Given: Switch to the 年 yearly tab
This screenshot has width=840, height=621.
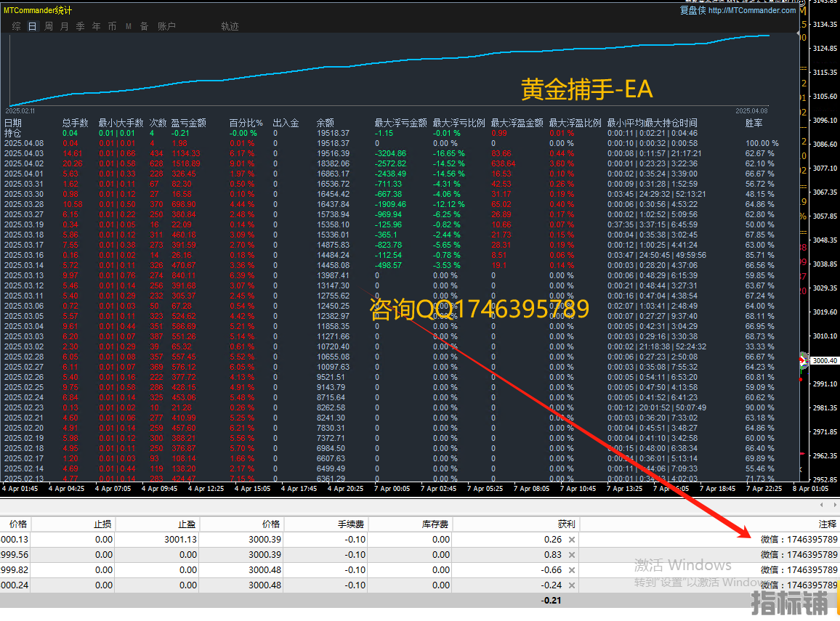Looking at the screenshot, I should pyautogui.click(x=97, y=26).
